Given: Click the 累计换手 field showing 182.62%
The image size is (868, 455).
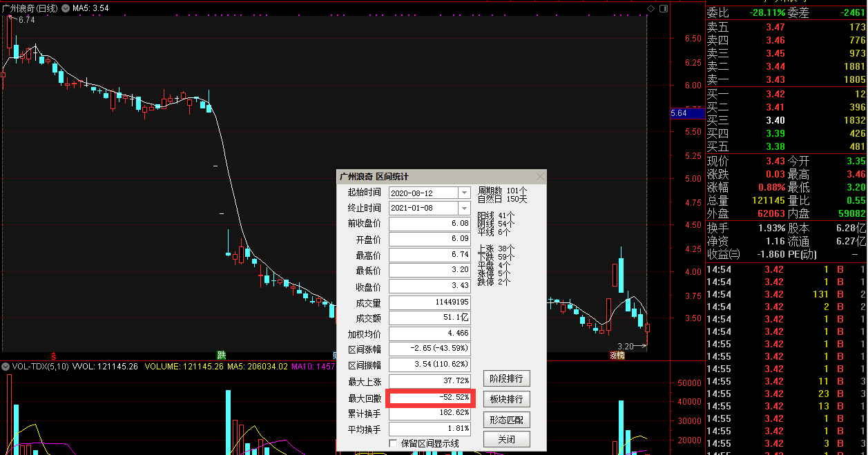Looking at the screenshot, I should coord(430,414).
